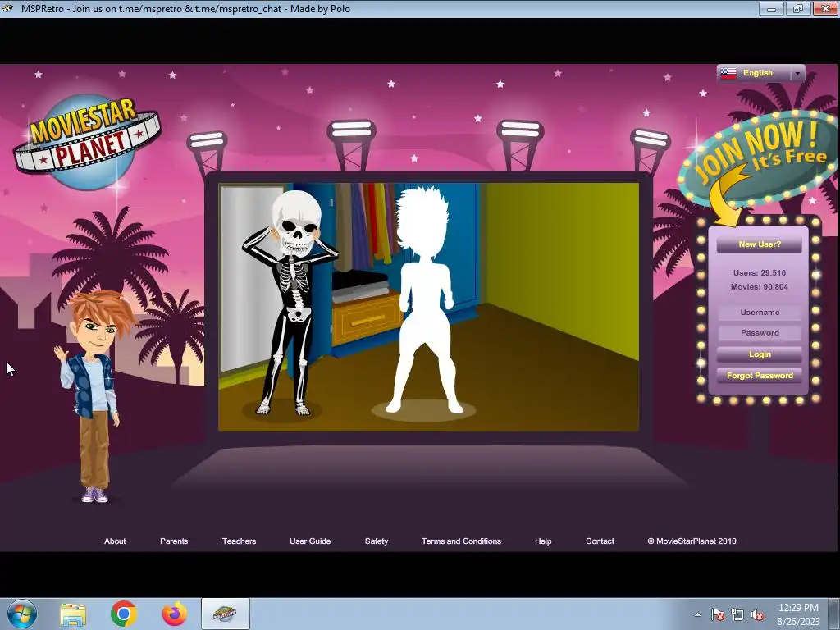Click the Forgot Password button

point(760,376)
